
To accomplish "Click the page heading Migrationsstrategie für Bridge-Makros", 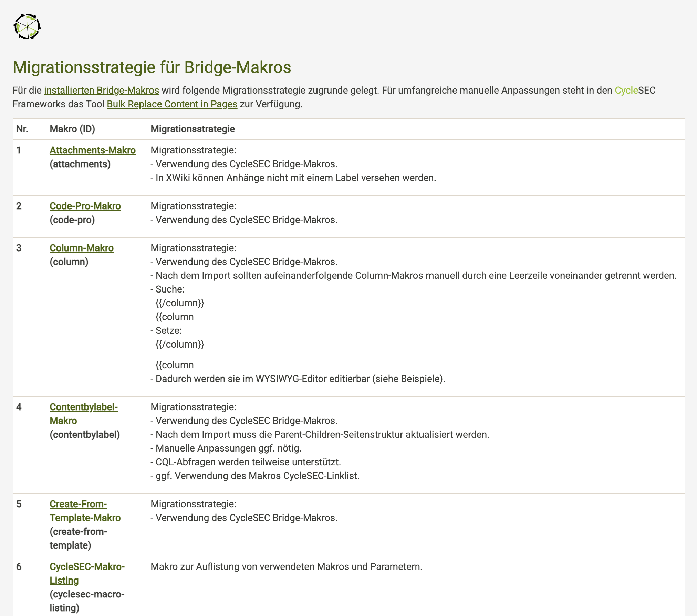I will tap(152, 67).
